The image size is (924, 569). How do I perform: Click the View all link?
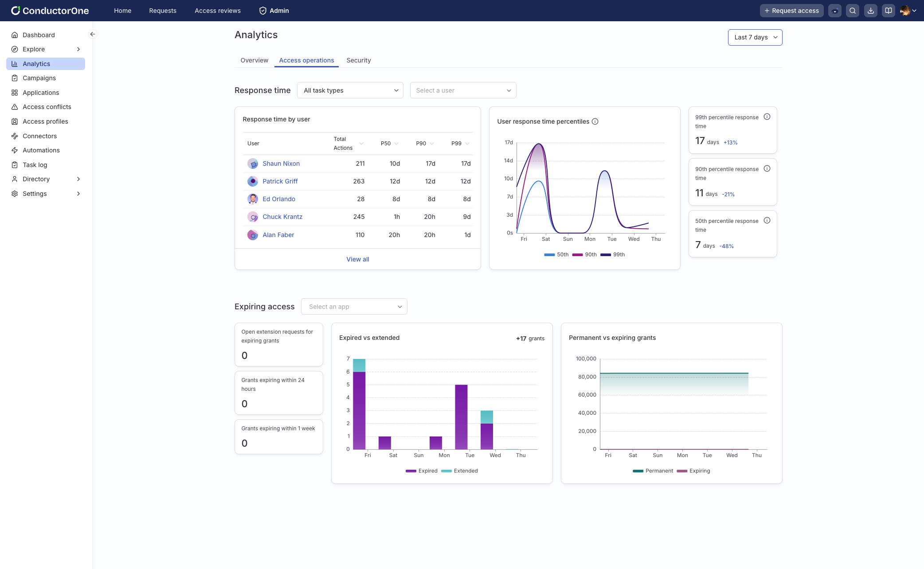pos(357,259)
